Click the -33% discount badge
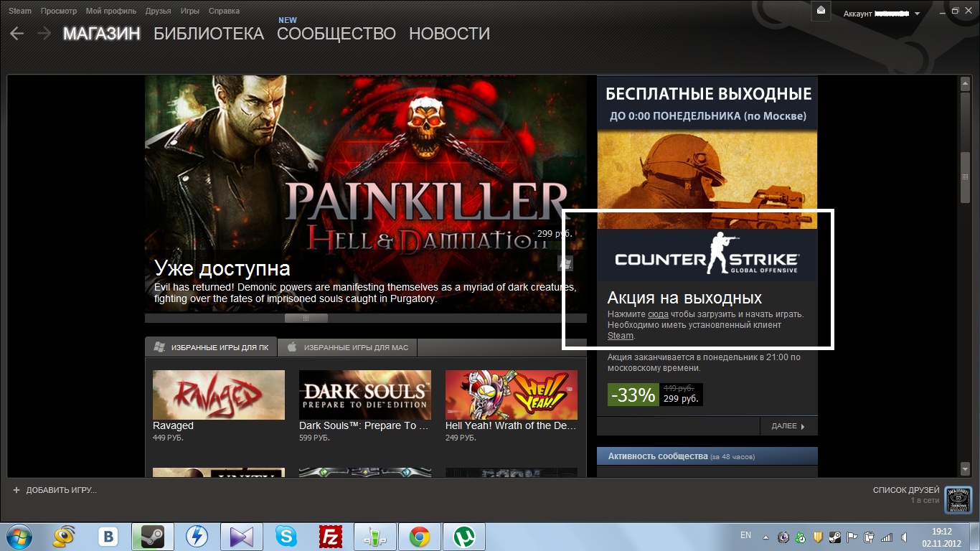Screen dimensions: 980x551 tap(633, 395)
